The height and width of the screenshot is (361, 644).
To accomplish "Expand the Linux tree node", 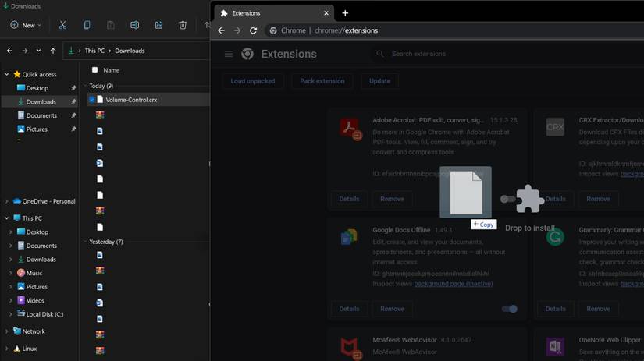I will 6,349.
